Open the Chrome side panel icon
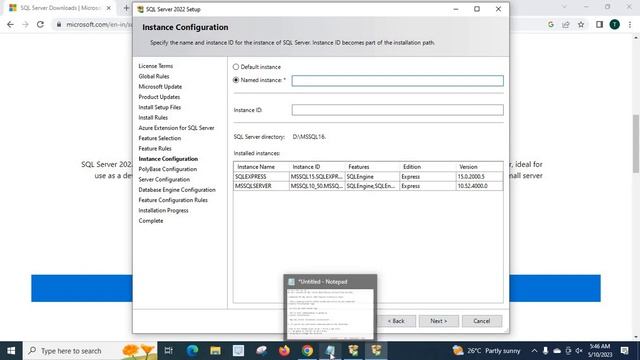The width and height of the screenshot is (640, 360). point(599,24)
